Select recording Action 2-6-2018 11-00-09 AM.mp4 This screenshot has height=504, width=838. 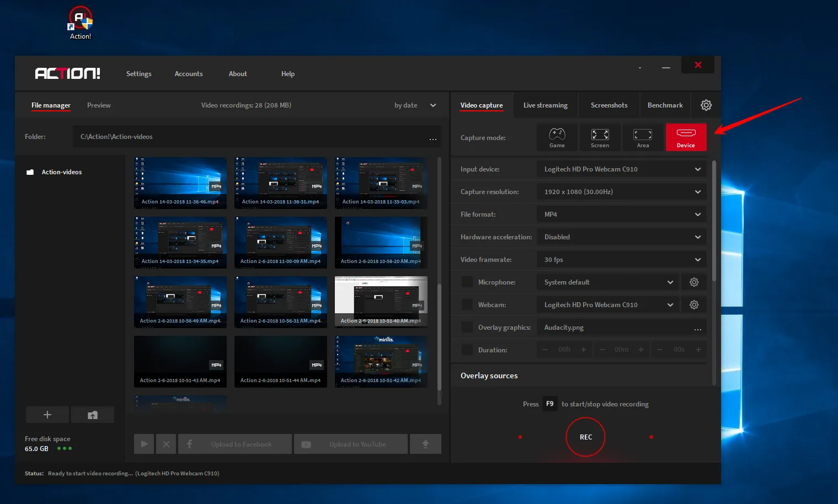(x=281, y=243)
